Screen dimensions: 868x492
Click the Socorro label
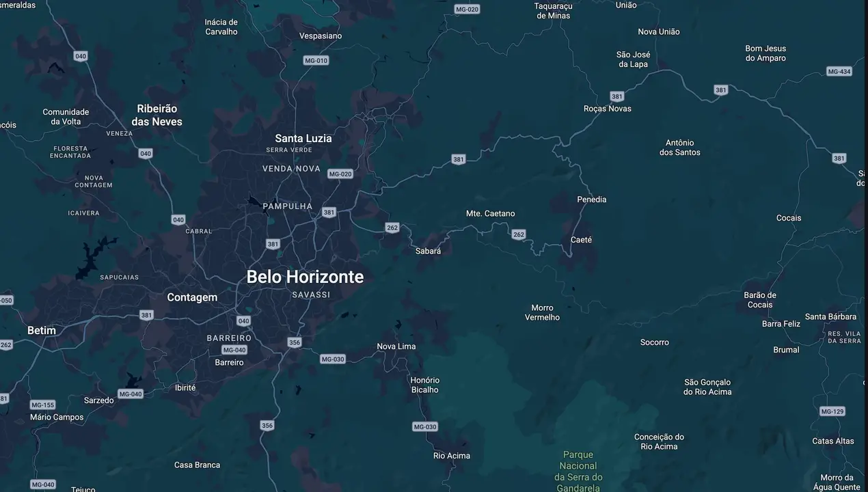655,342
